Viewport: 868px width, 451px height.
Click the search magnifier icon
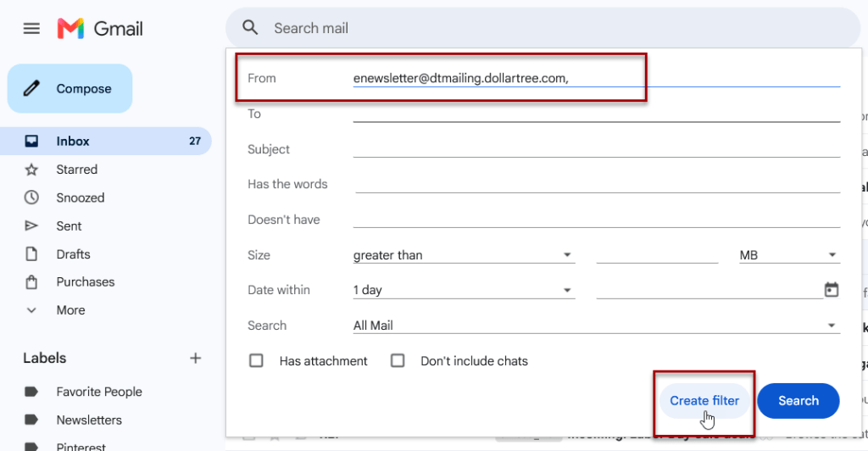coord(250,28)
